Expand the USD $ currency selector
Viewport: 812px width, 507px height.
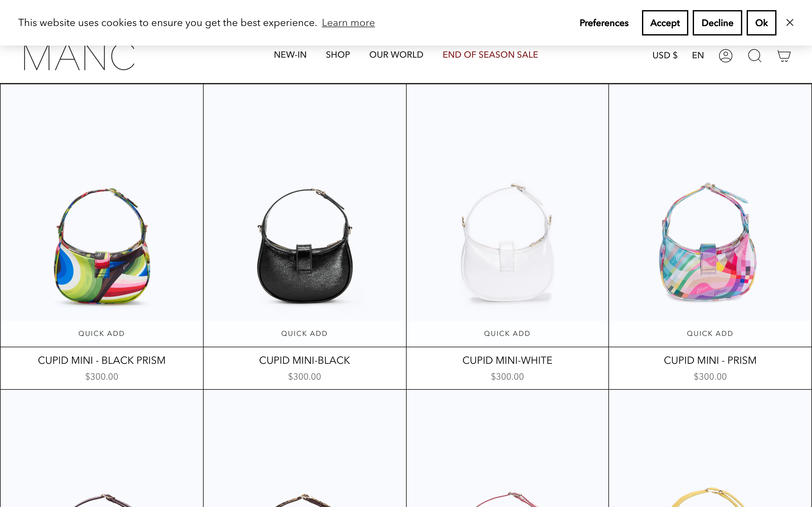(x=665, y=55)
